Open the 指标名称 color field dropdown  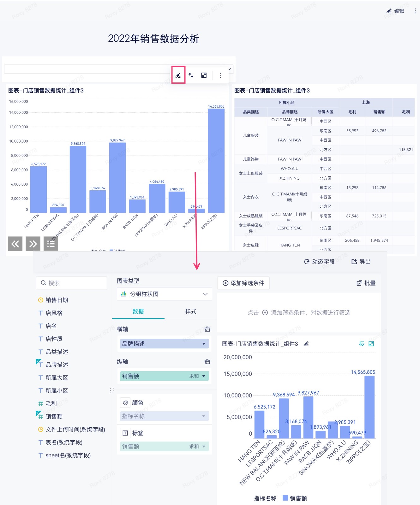click(164, 416)
